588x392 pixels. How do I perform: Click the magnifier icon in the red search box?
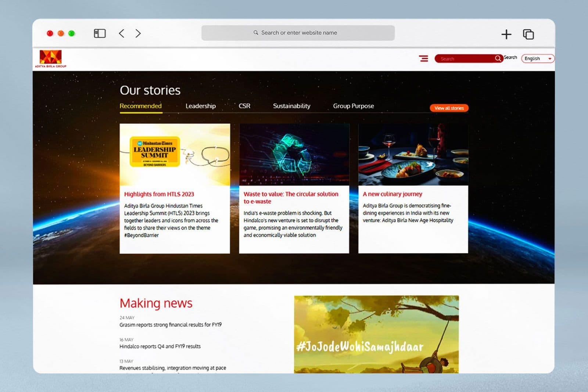[x=498, y=58]
